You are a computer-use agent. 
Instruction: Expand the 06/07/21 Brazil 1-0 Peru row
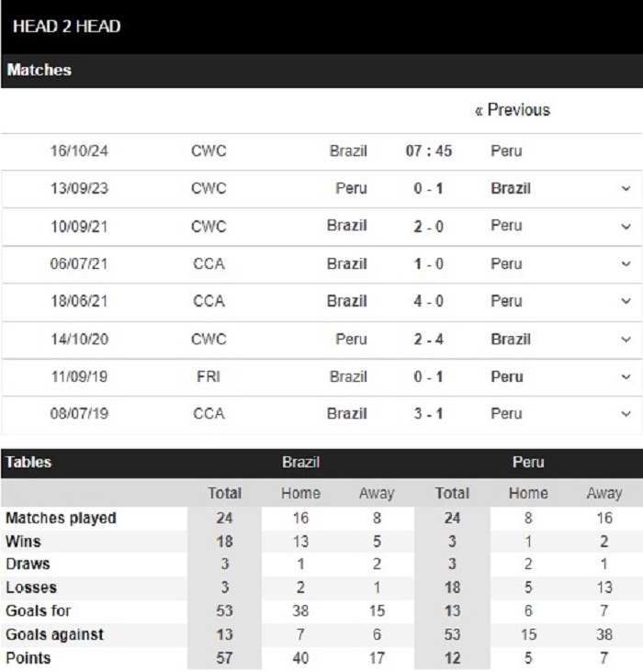click(x=626, y=263)
